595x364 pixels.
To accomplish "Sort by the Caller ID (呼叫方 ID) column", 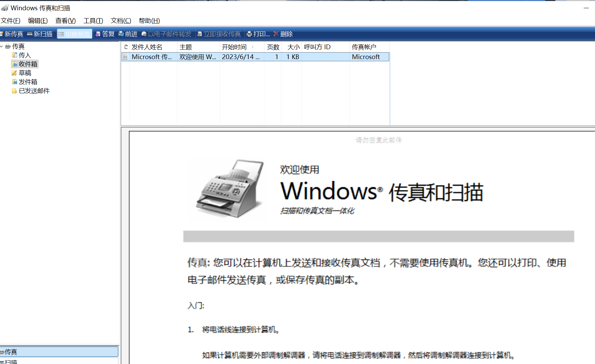I will (x=326, y=47).
